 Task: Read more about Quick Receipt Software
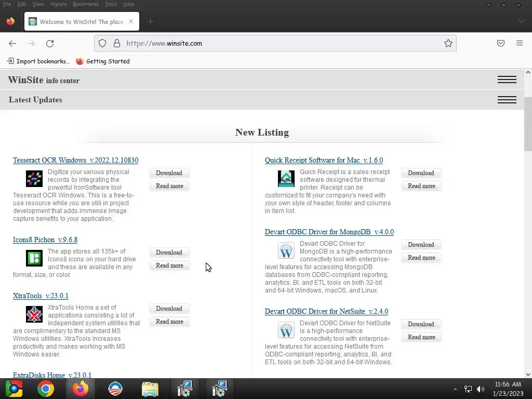point(421,186)
